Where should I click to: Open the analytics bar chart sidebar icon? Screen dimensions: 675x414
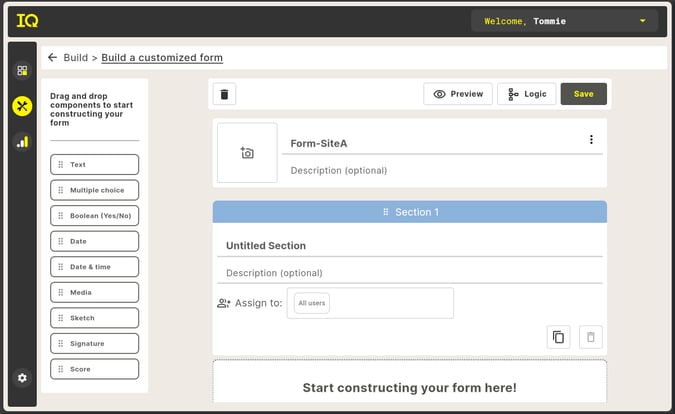[x=22, y=142]
